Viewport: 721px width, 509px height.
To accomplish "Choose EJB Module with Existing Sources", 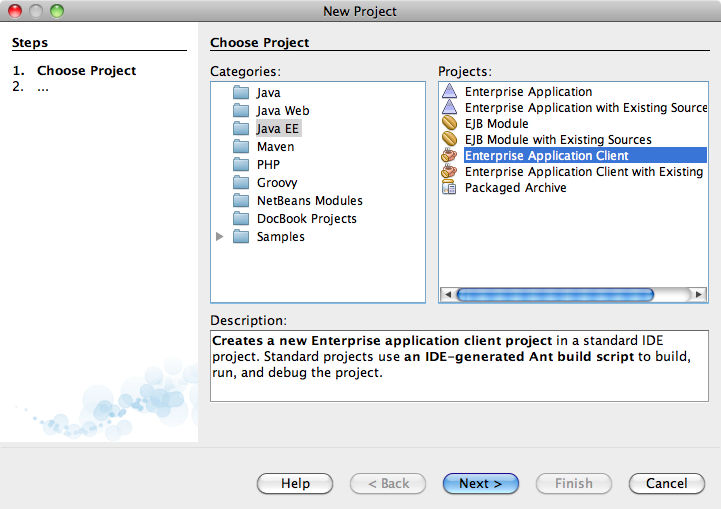I will pyautogui.click(x=558, y=139).
